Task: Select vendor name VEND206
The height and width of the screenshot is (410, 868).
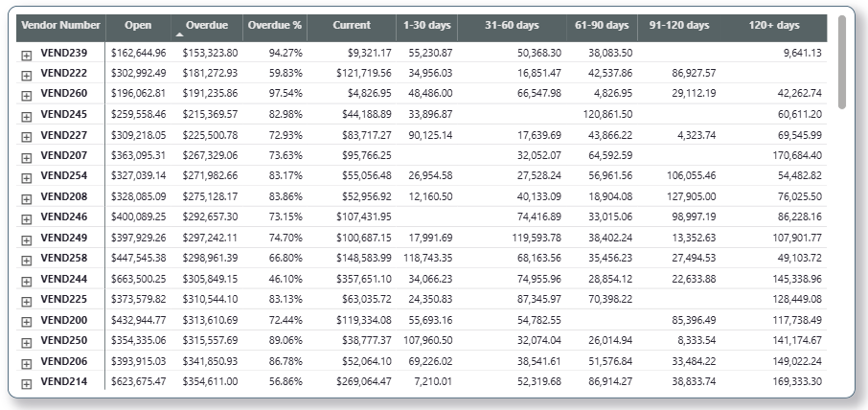Action: 63,361
